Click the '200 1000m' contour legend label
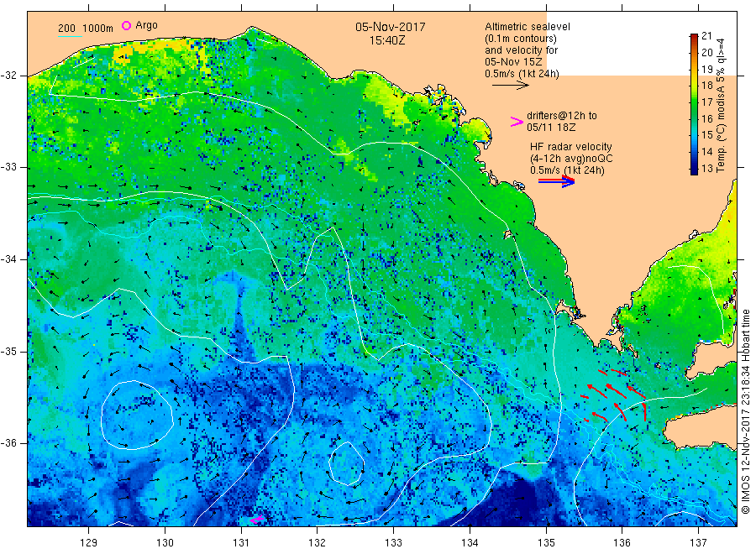The height and width of the screenshot is (554, 756). 86,29
